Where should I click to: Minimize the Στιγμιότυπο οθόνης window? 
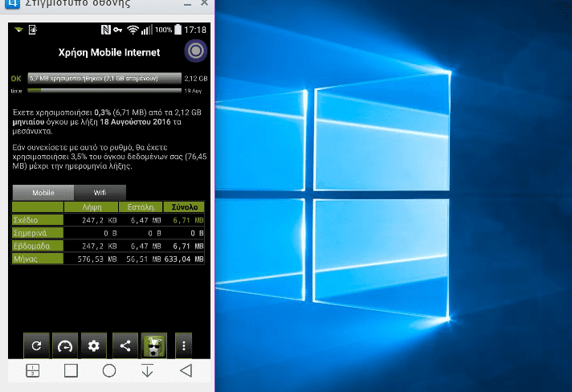(x=187, y=4)
